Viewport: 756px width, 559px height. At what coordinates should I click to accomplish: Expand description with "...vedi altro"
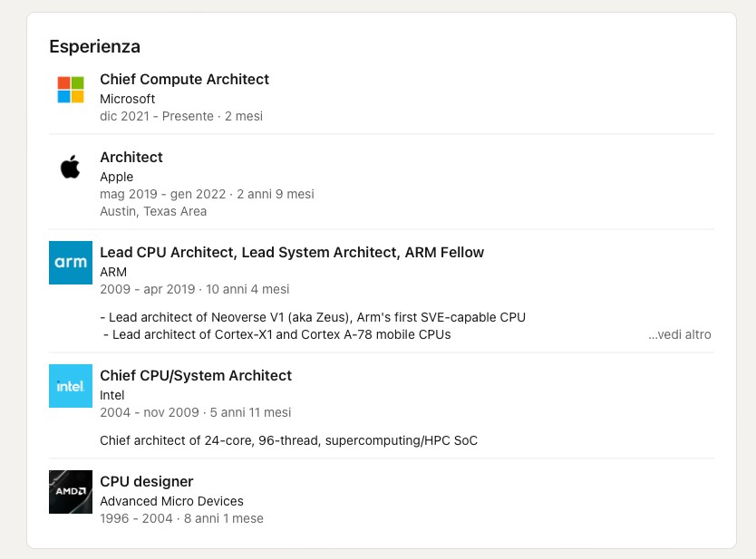(679, 334)
